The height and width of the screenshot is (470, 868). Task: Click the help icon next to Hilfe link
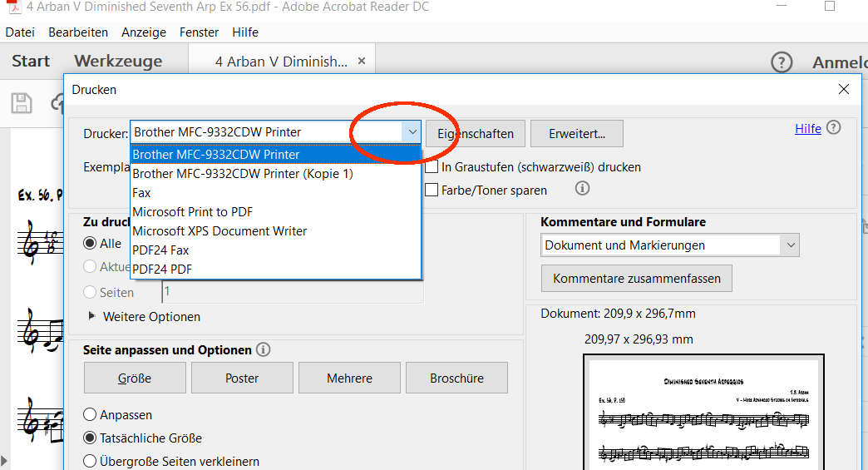(x=833, y=128)
